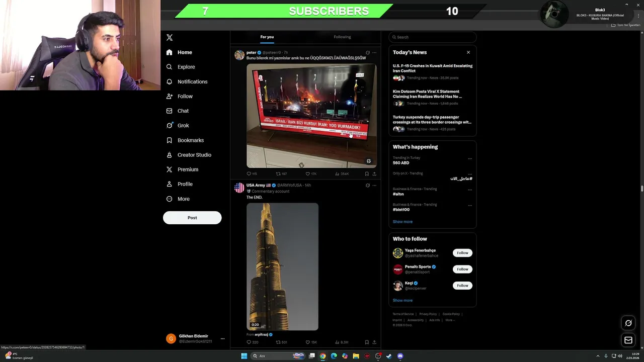Open the Follow item in the sidebar
644x362 pixels.
tap(180, 96)
